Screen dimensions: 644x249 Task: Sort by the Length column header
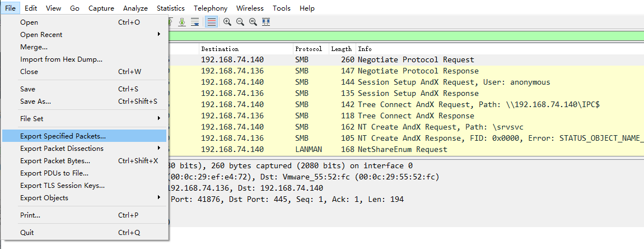(341, 49)
